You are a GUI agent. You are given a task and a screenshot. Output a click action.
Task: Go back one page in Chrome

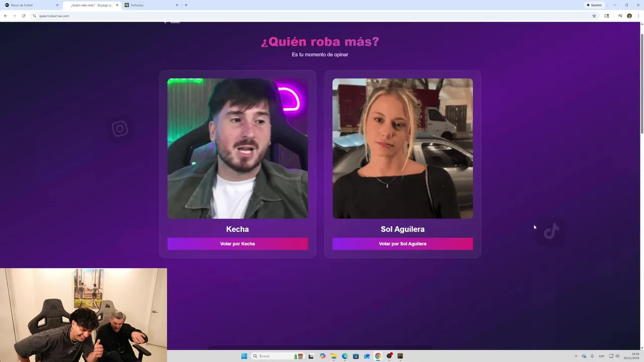coord(6,16)
